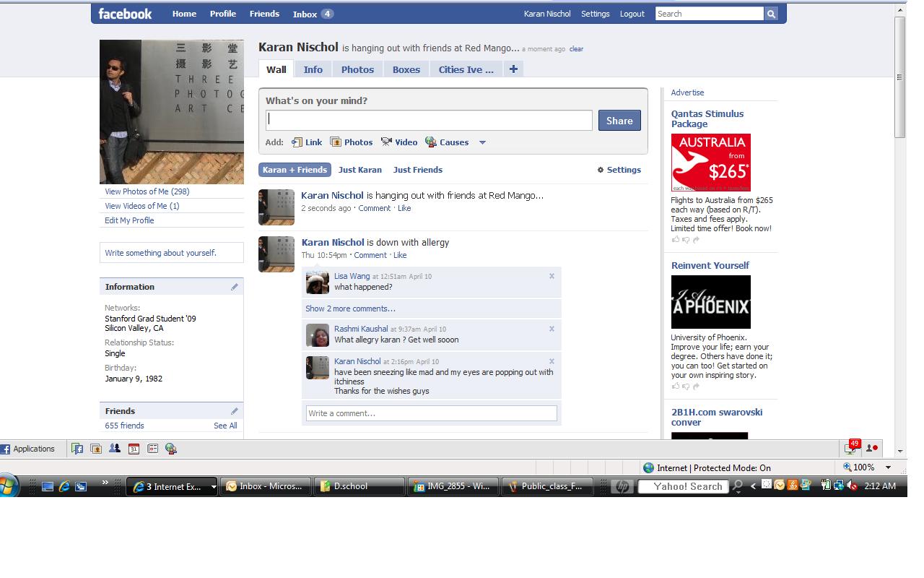Viewport: 924px width, 578px height.
Task: Open the Boxes profile tab
Action: (406, 69)
